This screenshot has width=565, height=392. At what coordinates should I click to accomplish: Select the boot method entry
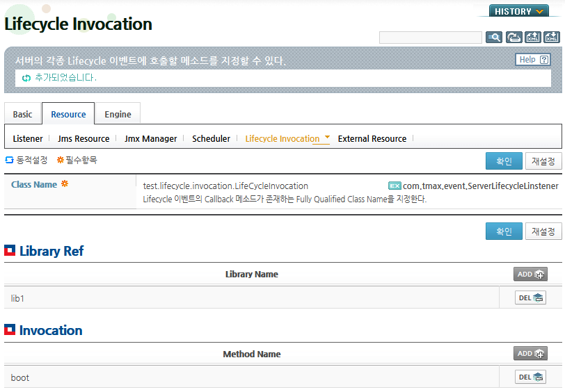[19, 377]
